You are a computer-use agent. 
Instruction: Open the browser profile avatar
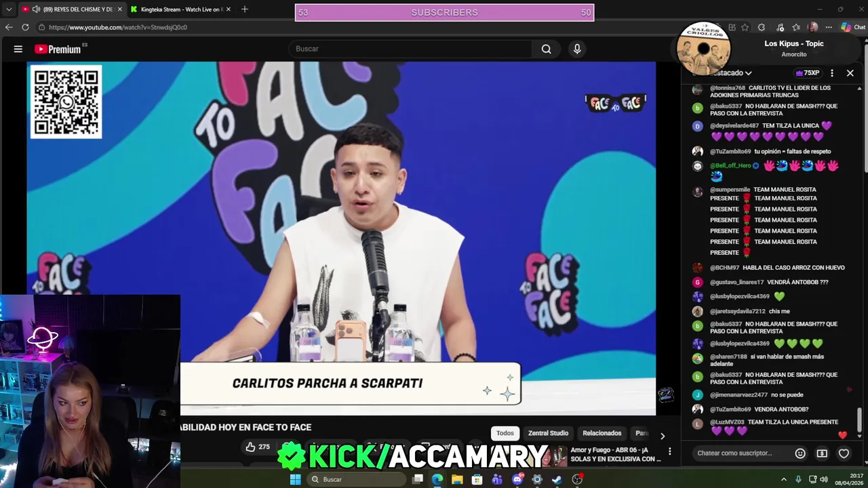(x=813, y=27)
